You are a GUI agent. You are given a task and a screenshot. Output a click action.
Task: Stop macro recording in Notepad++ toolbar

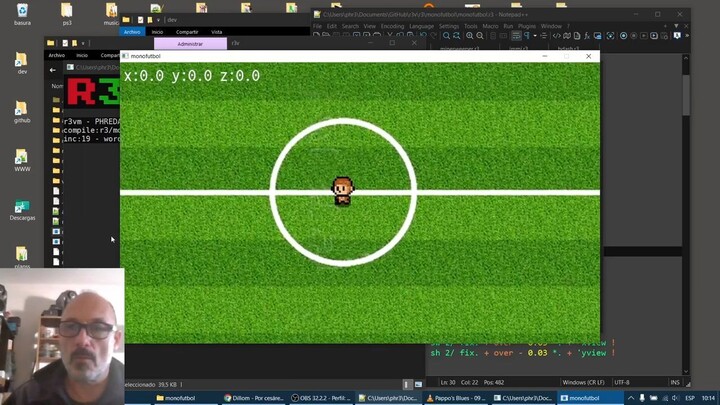[634, 36]
